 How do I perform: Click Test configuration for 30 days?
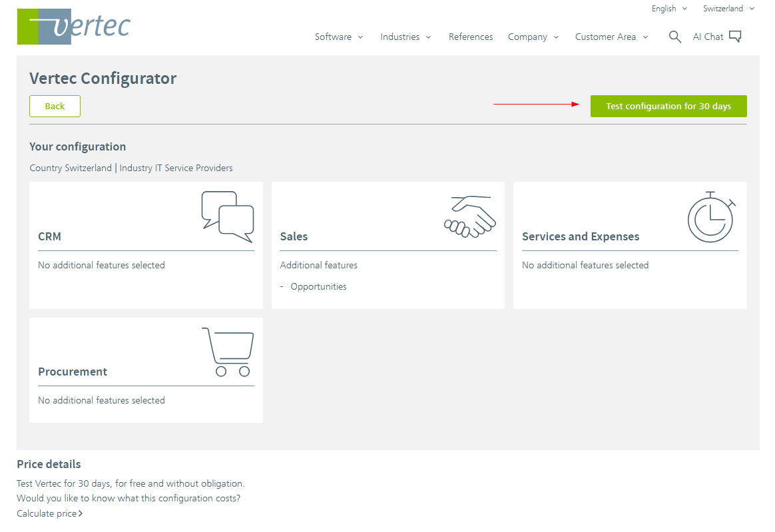tap(668, 107)
